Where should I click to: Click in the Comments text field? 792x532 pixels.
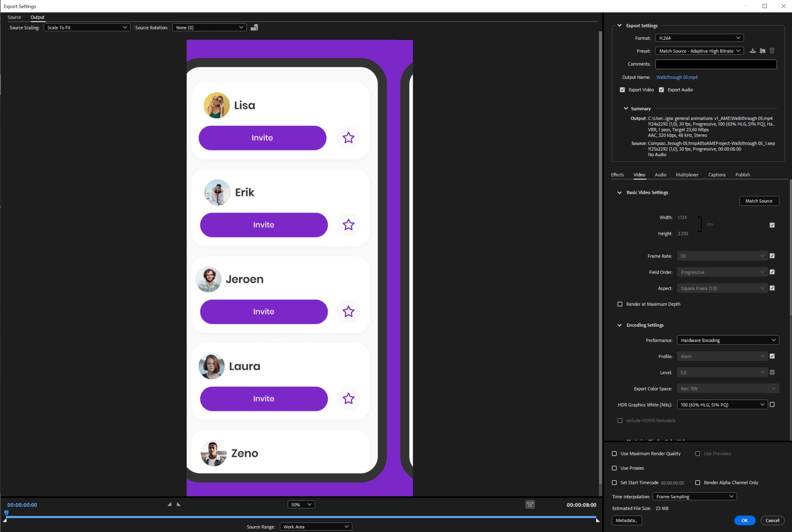point(716,64)
